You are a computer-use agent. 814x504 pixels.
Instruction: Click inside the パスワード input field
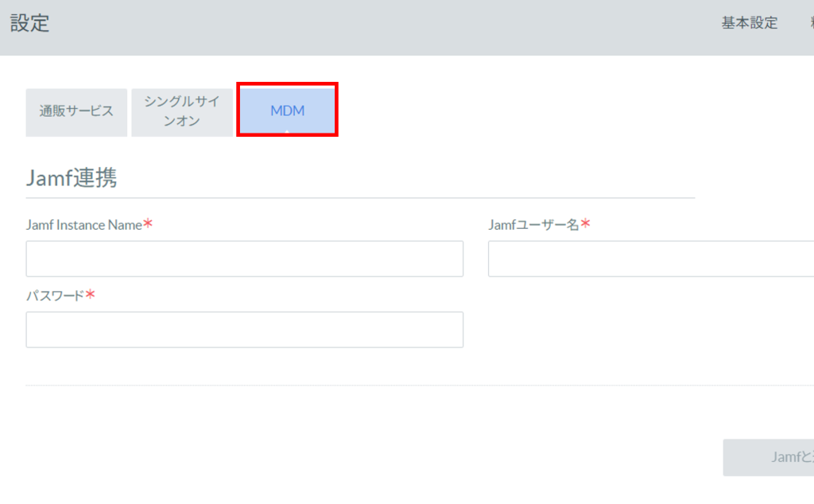[x=244, y=329]
